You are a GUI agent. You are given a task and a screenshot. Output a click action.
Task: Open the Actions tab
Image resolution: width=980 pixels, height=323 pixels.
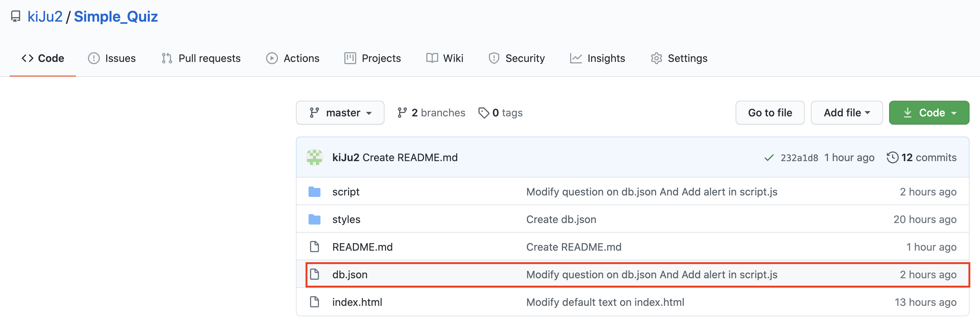pos(293,58)
